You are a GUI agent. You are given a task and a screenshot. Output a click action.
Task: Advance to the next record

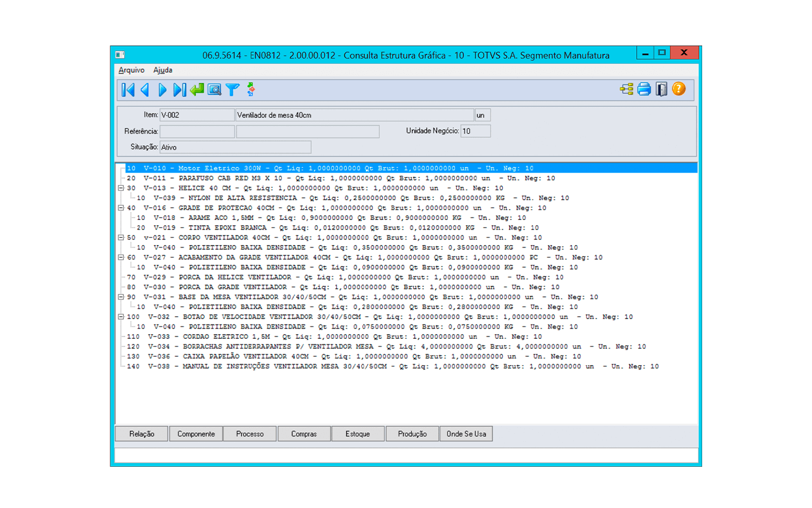pyautogui.click(x=162, y=90)
